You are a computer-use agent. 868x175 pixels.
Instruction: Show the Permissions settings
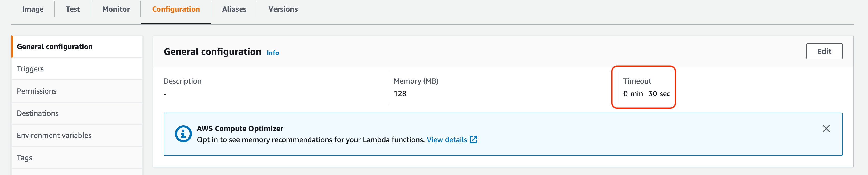pyautogui.click(x=37, y=91)
